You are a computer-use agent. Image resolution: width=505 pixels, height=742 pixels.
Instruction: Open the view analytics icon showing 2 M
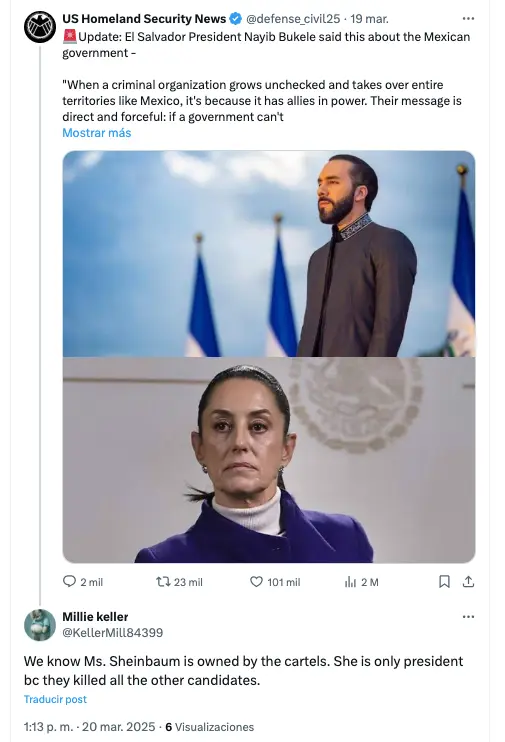pos(350,582)
